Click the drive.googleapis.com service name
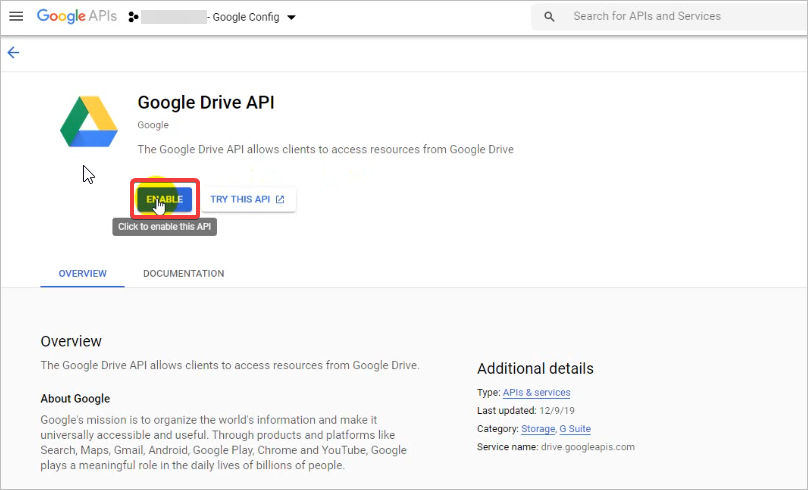This screenshot has width=808, height=490. [x=586, y=447]
